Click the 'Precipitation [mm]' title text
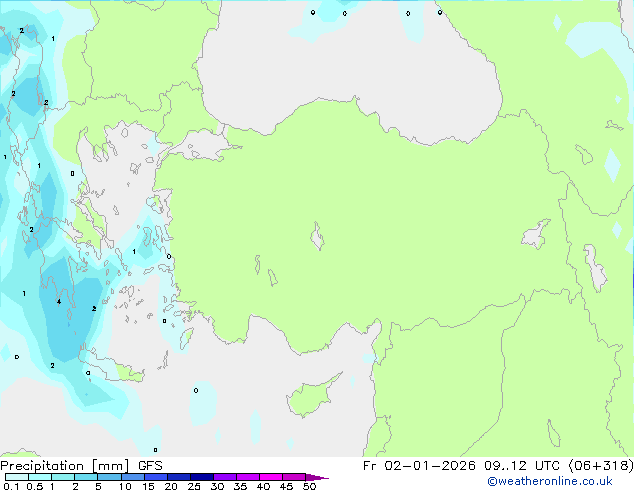The width and height of the screenshot is (634, 490). coord(64,466)
